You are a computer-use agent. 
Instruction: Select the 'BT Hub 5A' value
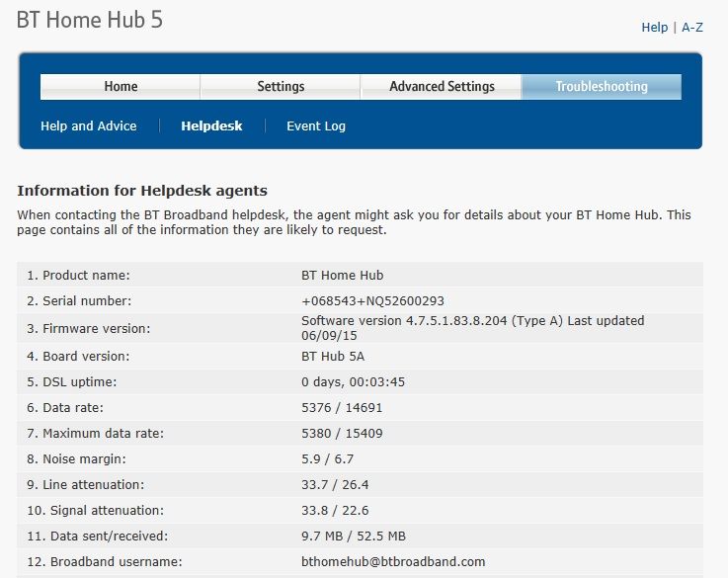click(x=333, y=357)
